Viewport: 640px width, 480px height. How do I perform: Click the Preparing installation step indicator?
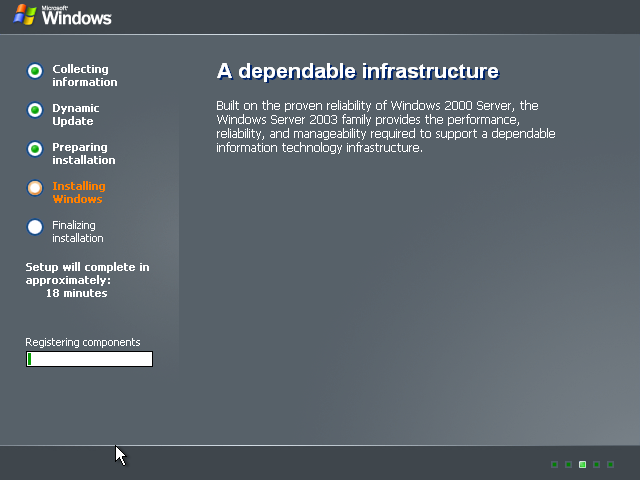pyautogui.click(x=35, y=149)
